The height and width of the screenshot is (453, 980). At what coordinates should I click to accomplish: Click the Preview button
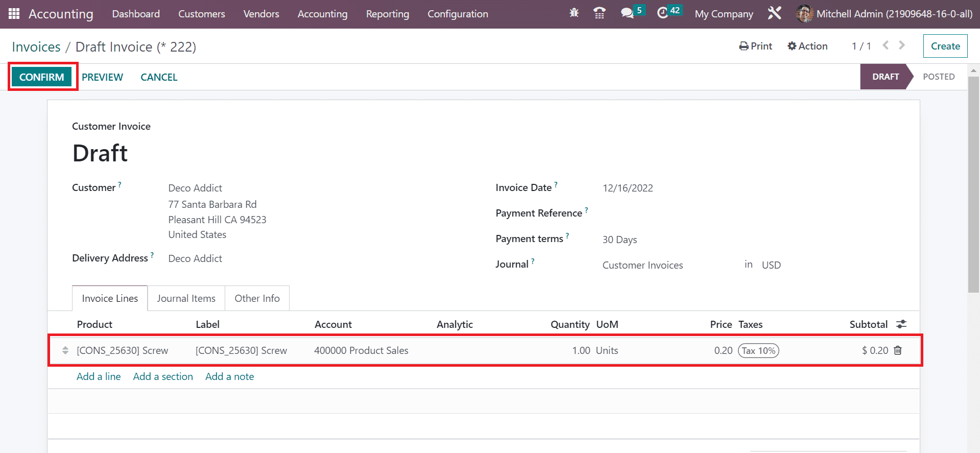[102, 77]
